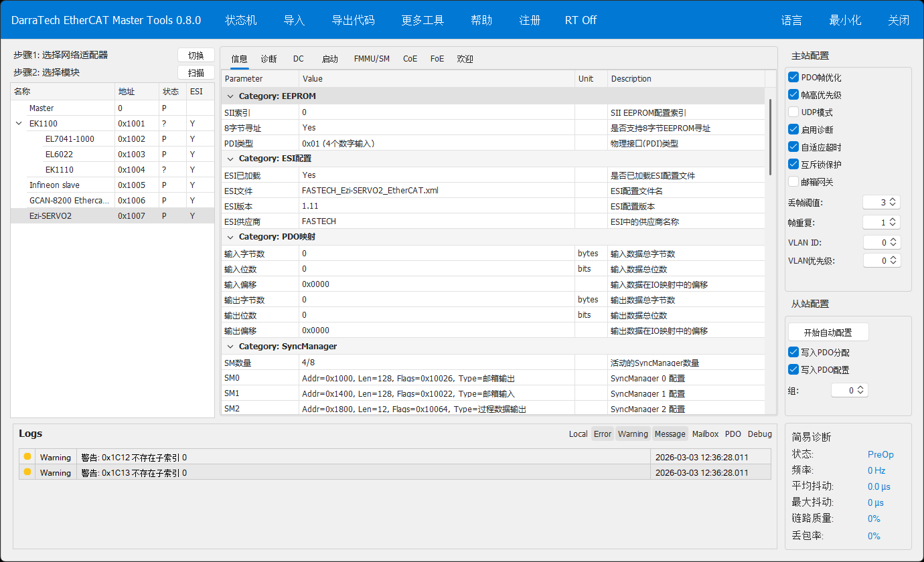The height and width of the screenshot is (562, 924).
Task: Click the parameter table vertical scrollbar
Action: pos(771,134)
